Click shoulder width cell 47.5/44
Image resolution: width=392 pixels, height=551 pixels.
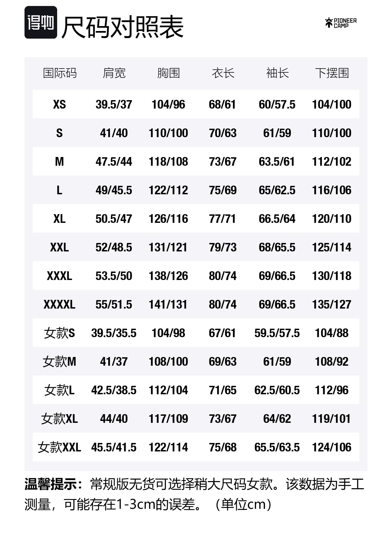pos(114,162)
